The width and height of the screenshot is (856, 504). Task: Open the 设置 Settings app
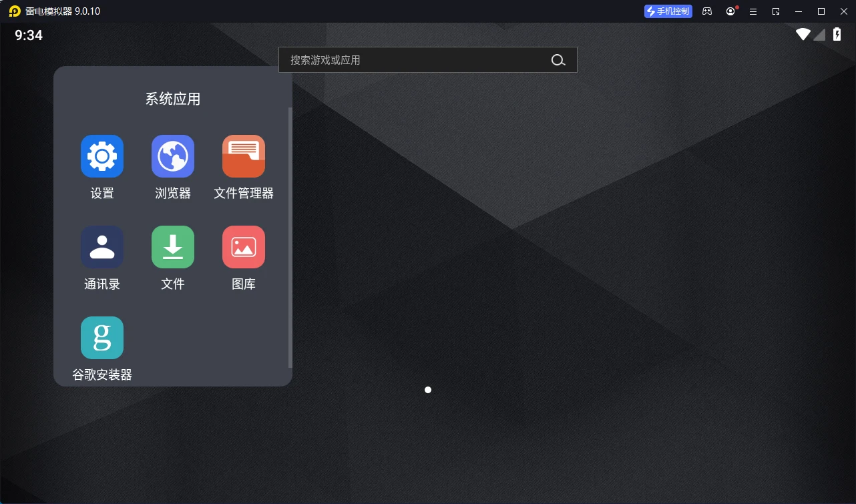pos(101,156)
